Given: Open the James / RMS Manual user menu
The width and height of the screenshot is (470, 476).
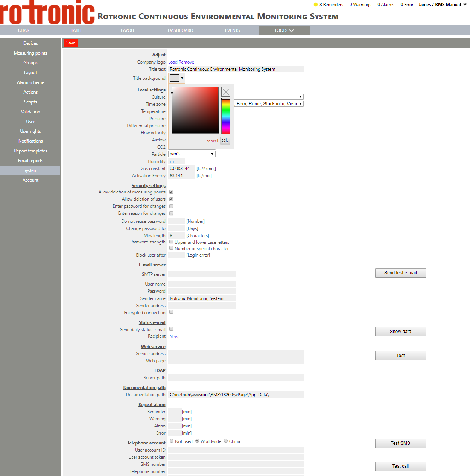Looking at the screenshot, I should [442, 5].
